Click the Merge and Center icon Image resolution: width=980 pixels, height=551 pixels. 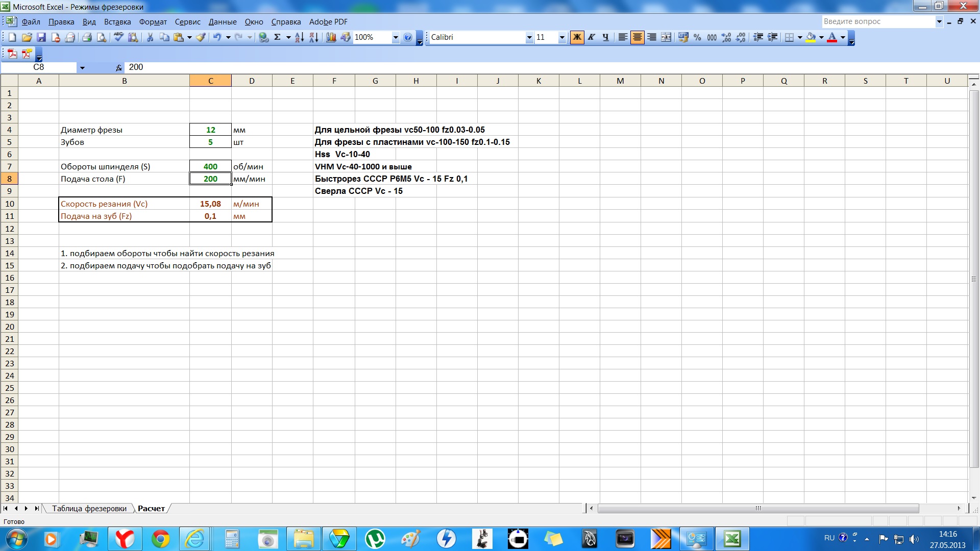(666, 37)
